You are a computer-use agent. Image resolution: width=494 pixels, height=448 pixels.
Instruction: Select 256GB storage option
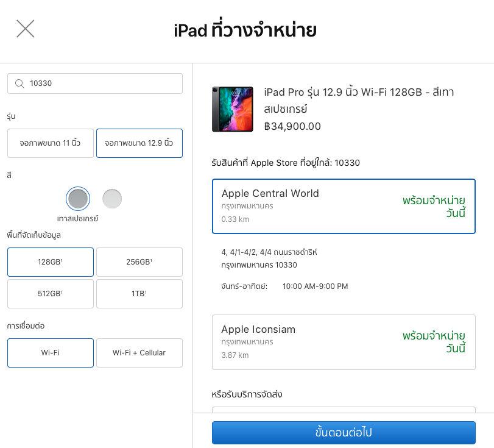139,262
